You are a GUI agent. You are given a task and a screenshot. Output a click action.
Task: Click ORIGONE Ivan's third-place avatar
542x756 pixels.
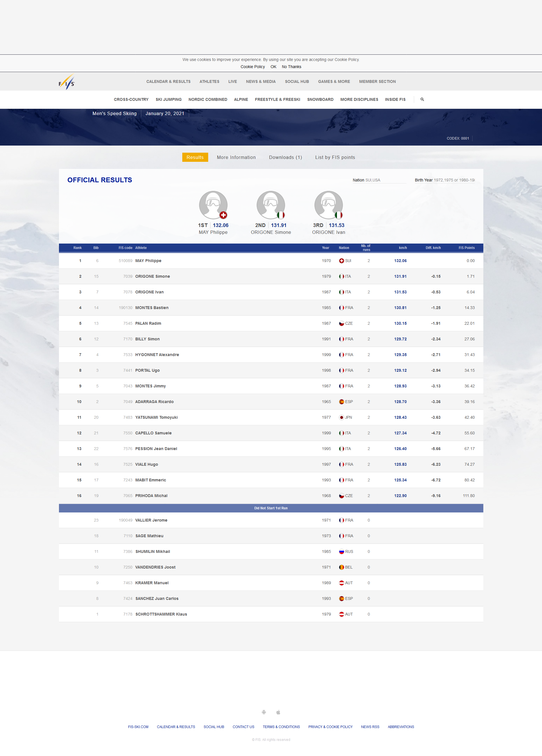[328, 205]
